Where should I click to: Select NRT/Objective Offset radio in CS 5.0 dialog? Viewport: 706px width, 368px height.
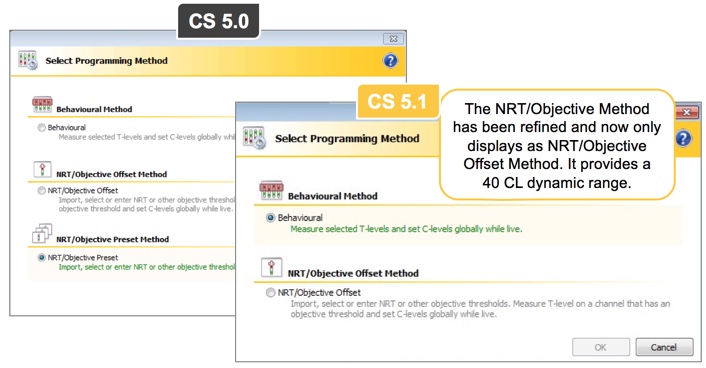[41, 191]
